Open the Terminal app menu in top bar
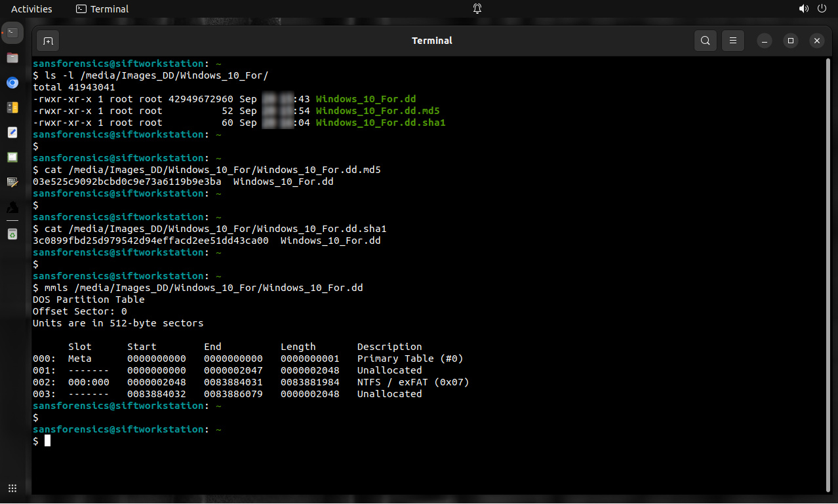The height and width of the screenshot is (504, 838). tap(102, 9)
